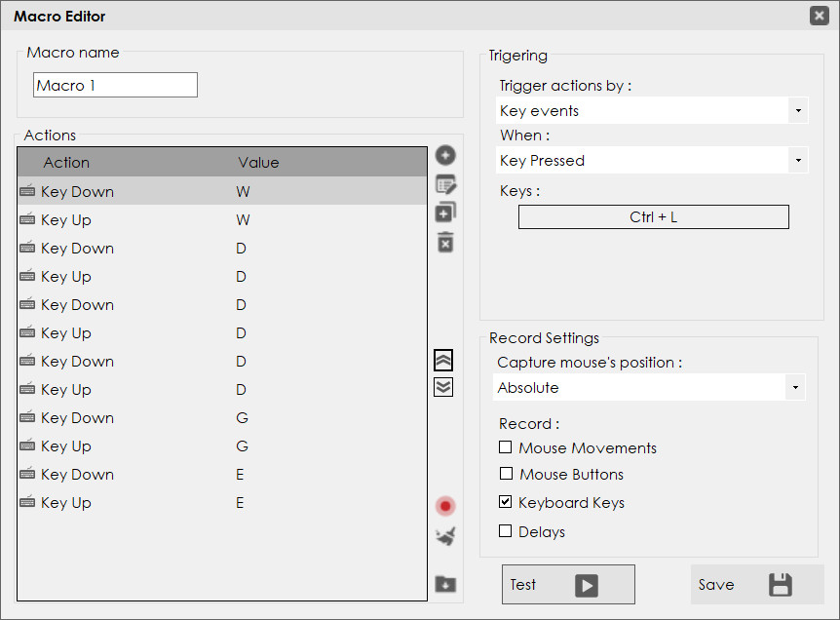The width and height of the screenshot is (840, 620).
Task: Click the Macro name input field
Action: pyautogui.click(x=115, y=86)
